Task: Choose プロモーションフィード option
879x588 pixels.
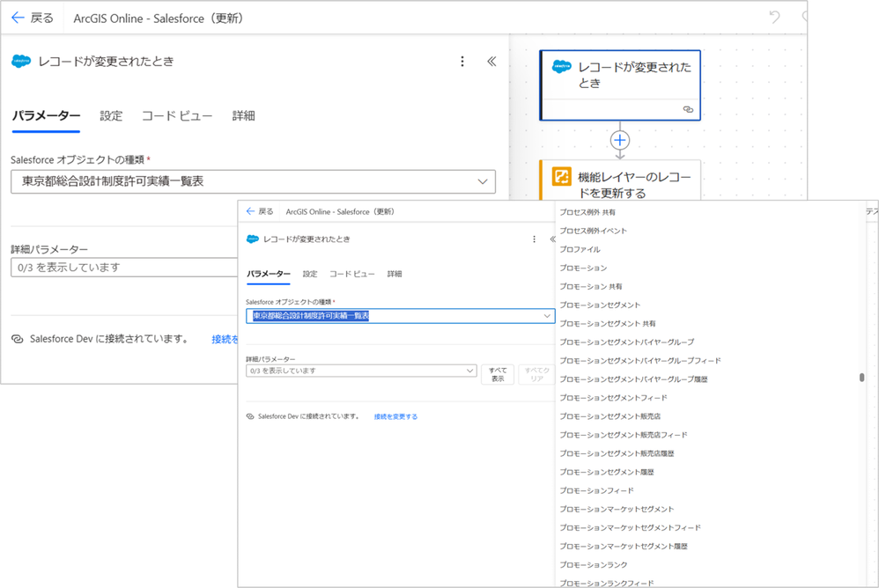Action: (x=596, y=490)
